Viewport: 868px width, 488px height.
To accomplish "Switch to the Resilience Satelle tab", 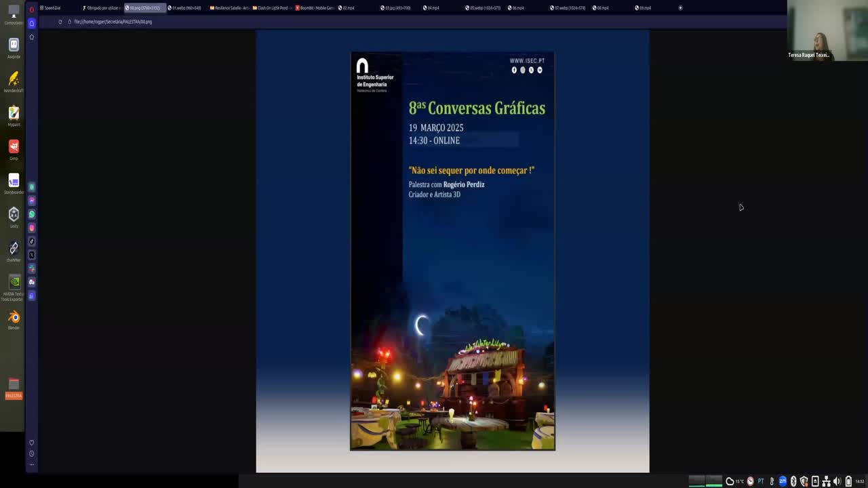I will (229, 8).
